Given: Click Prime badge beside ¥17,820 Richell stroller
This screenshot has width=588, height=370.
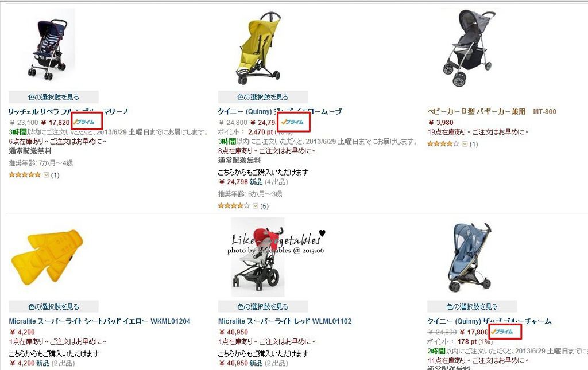Looking at the screenshot, I should coord(84,122).
